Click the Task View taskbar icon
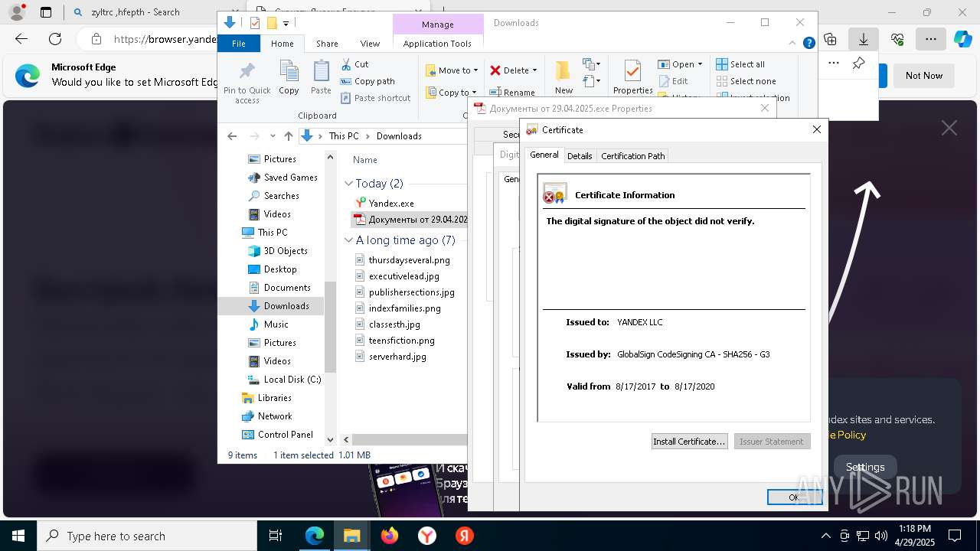 (276, 536)
